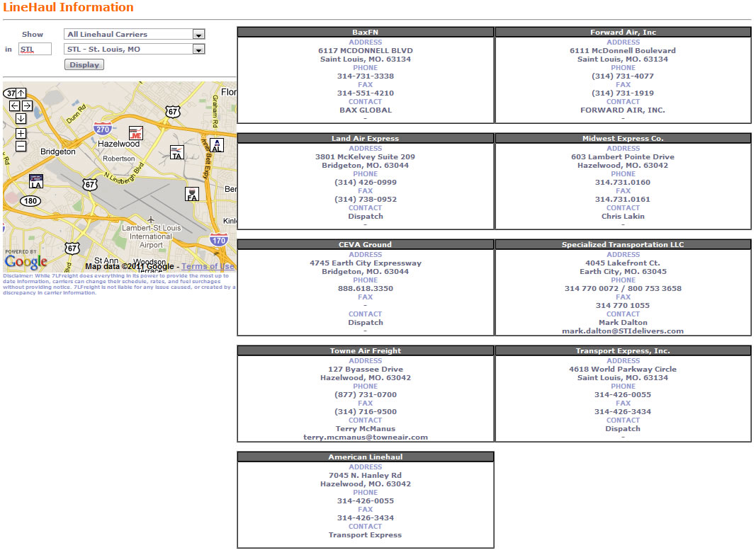Click address 603 Lambert Pointe Drive

(x=623, y=156)
